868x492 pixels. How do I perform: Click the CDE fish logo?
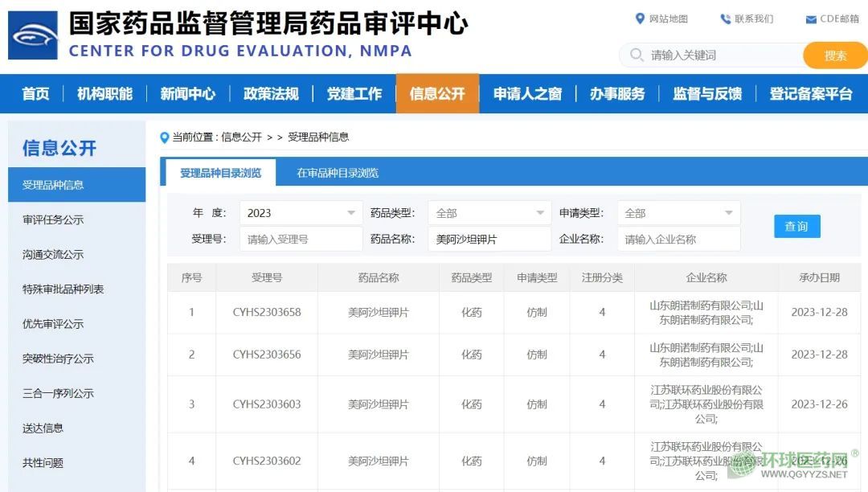pyautogui.click(x=33, y=35)
